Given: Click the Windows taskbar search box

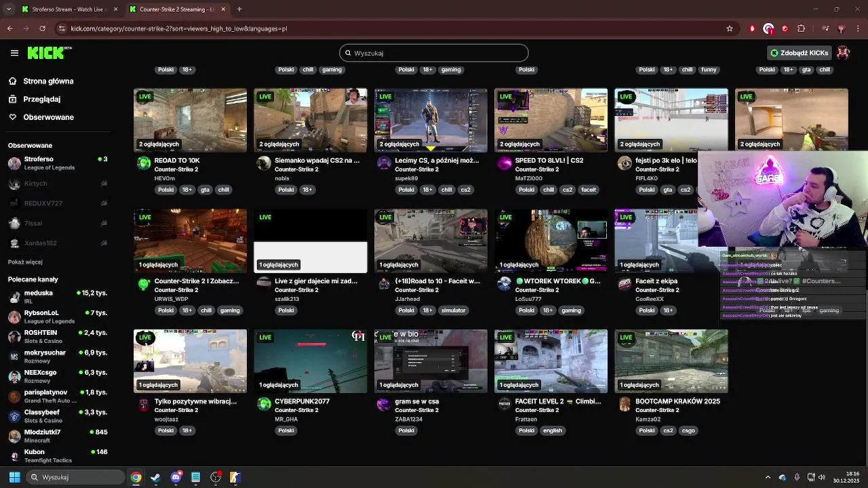Looking at the screenshot, I should (x=76, y=477).
